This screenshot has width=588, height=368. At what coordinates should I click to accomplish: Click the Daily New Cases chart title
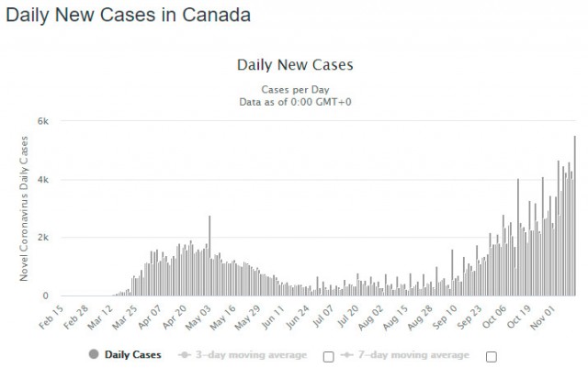(295, 65)
